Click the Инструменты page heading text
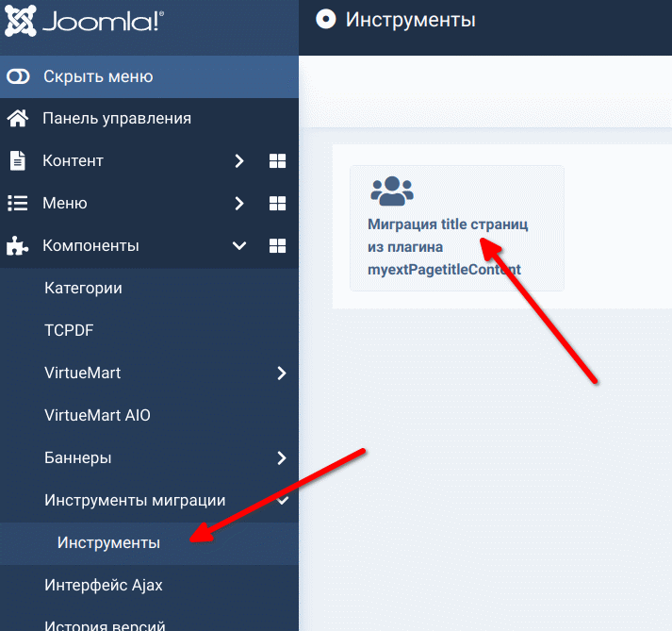The height and width of the screenshot is (631, 672). click(411, 20)
